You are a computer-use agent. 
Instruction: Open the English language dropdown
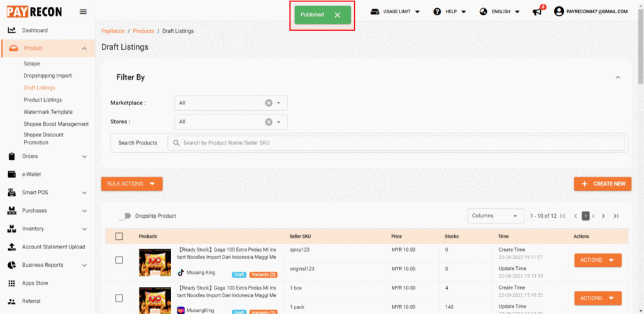click(x=499, y=11)
